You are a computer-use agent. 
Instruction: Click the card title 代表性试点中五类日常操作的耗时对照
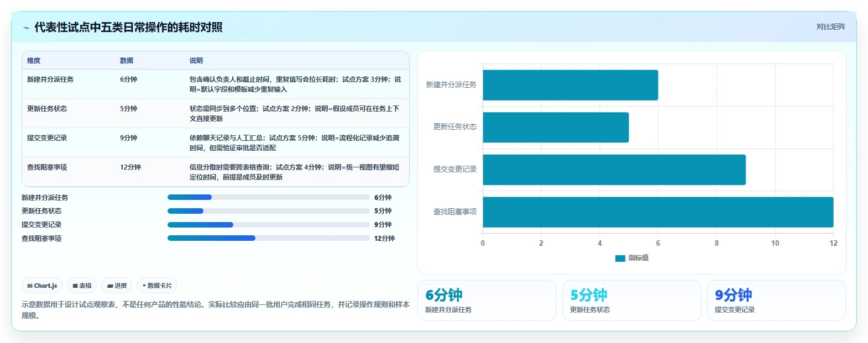128,28
